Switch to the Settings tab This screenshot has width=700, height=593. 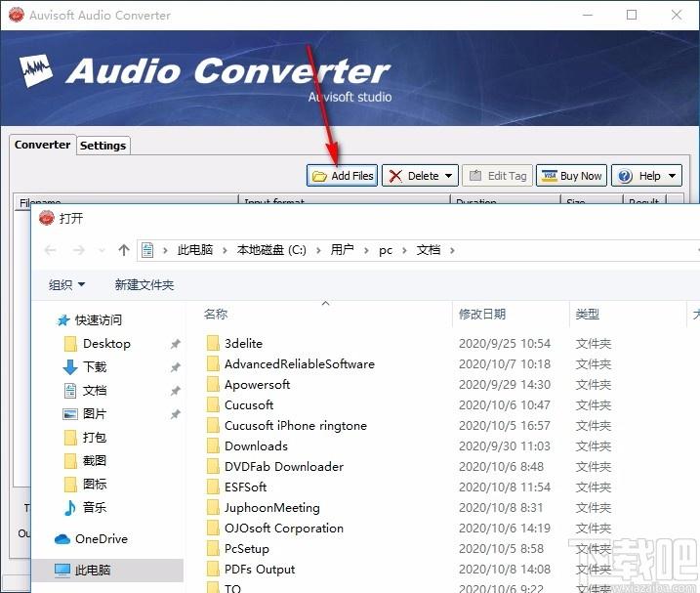103,146
